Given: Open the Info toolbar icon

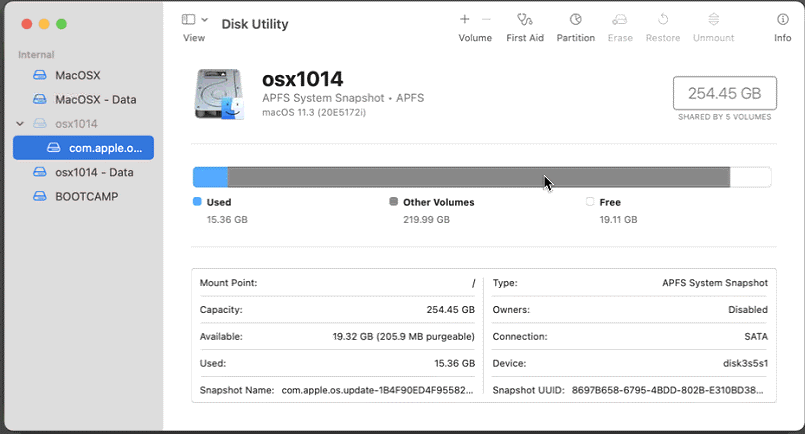Looking at the screenshot, I should pos(782,20).
